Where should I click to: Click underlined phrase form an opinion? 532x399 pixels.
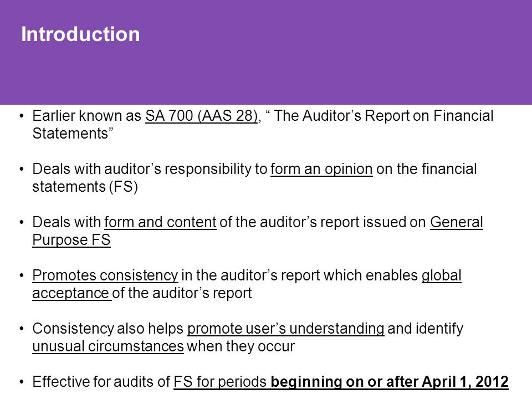tap(321, 169)
